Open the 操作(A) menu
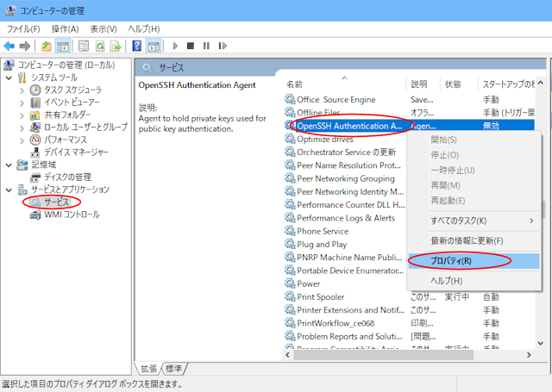This screenshot has height=392, width=552. (66, 28)
